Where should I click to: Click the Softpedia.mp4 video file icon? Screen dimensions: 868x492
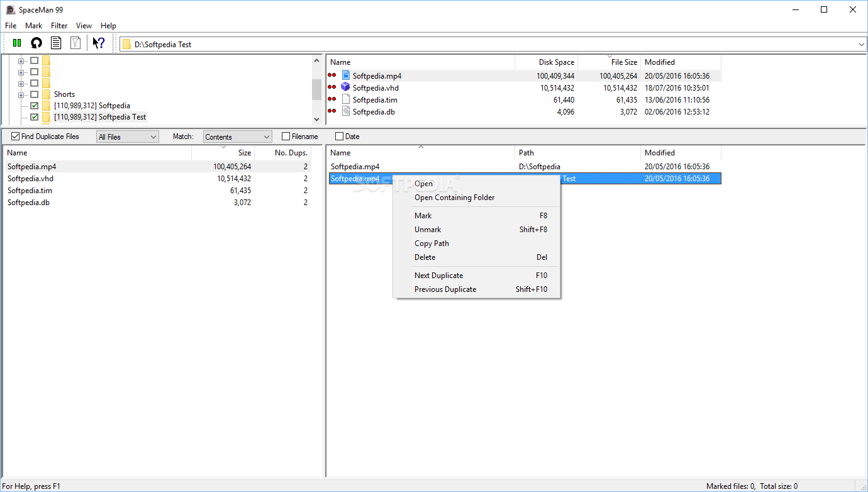(345, 75)
